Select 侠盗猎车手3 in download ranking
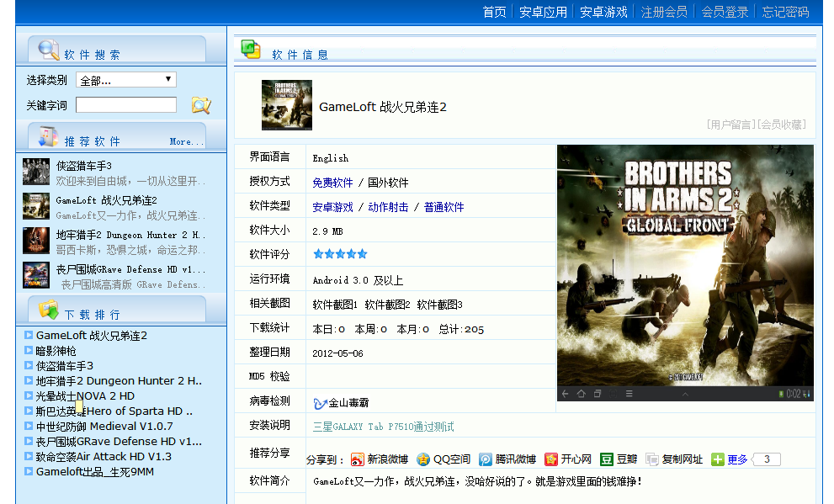The image size is (834, 504). [x=64, y=366]
